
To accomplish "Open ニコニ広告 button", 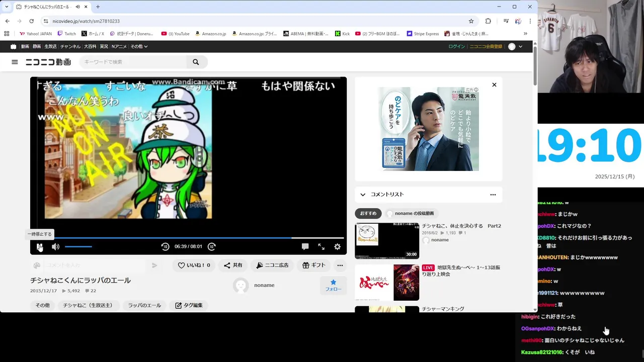I will 272,265.
